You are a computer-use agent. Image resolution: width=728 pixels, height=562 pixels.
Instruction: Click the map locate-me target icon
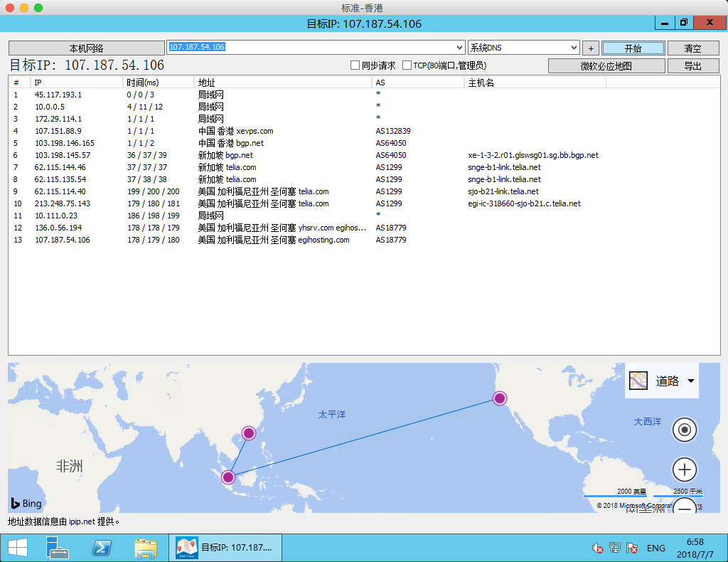coord(685,430)
